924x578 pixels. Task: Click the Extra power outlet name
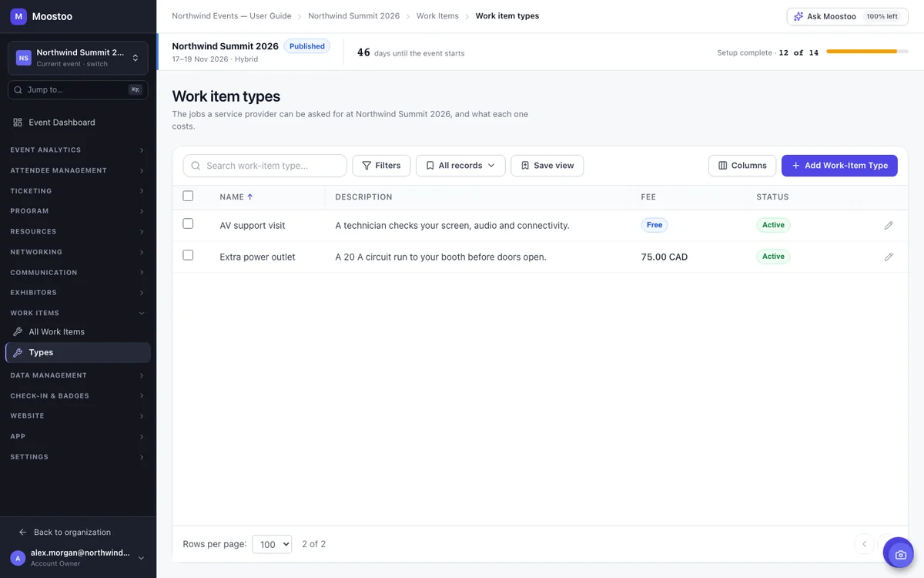coord(257,257)
